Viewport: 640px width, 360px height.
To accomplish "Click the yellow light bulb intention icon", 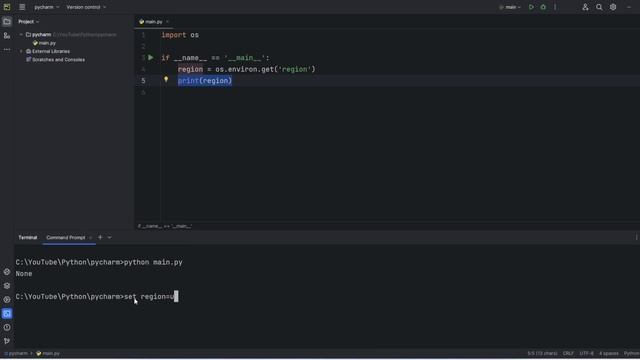I will [x=166, y=80].
